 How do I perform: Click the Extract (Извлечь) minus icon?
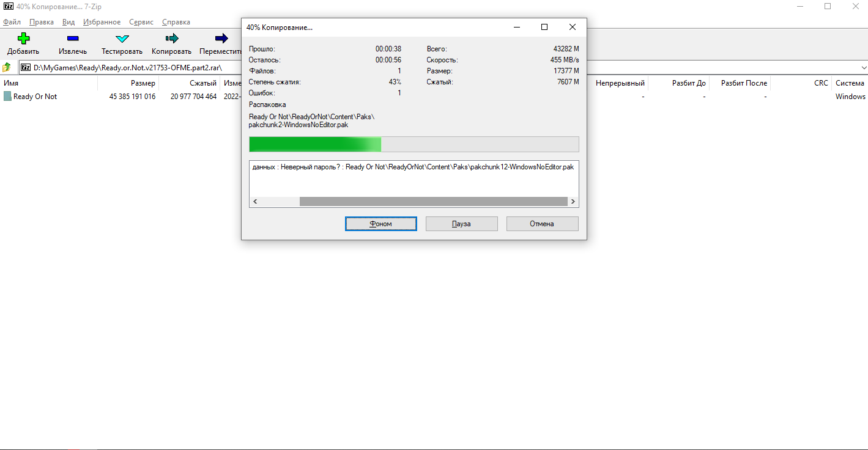pos(73,39)
